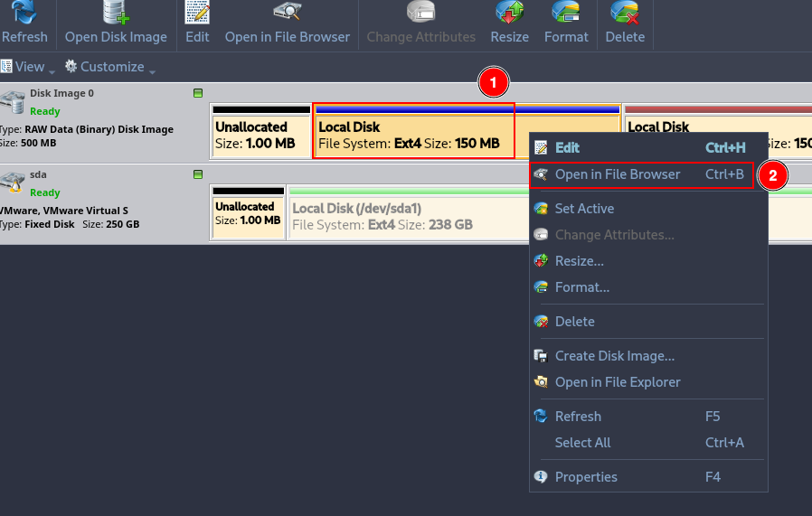This screenshot has width=812, height=516.
Task: Select Set Active in context menu
Action: (584, 209)
